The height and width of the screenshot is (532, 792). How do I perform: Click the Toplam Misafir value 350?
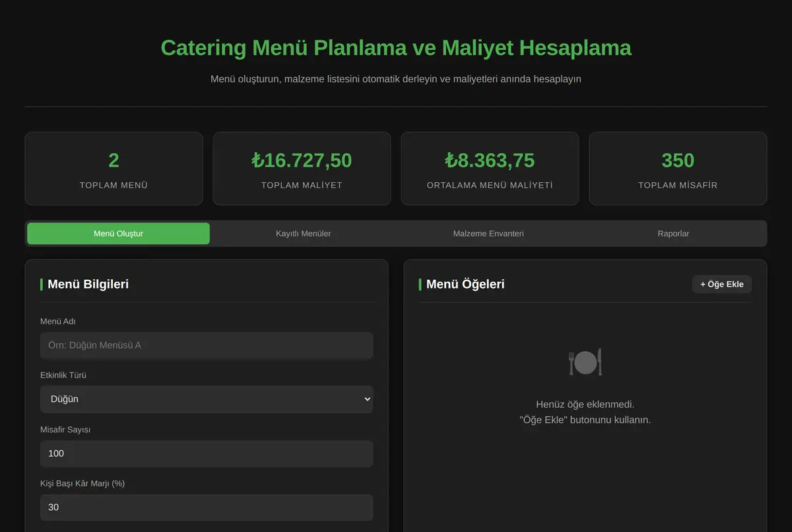coord(678,160)
